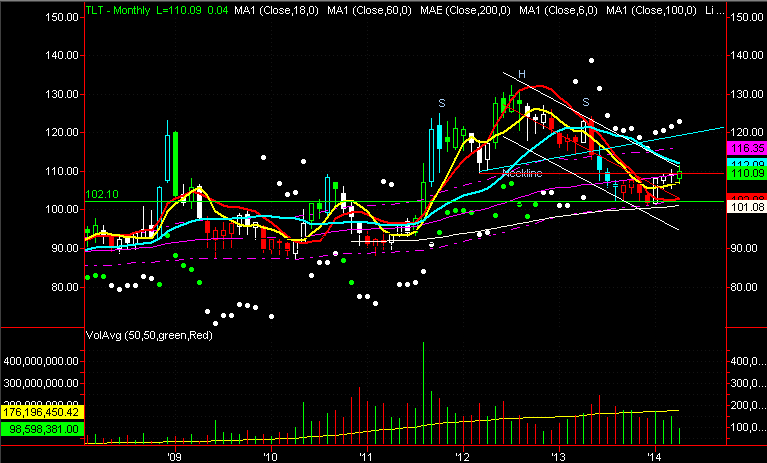Image resolution: width=767 pixels, height=463 pixels.
Task: Click 80.00 on the right price axis
Action: (744, 287)
